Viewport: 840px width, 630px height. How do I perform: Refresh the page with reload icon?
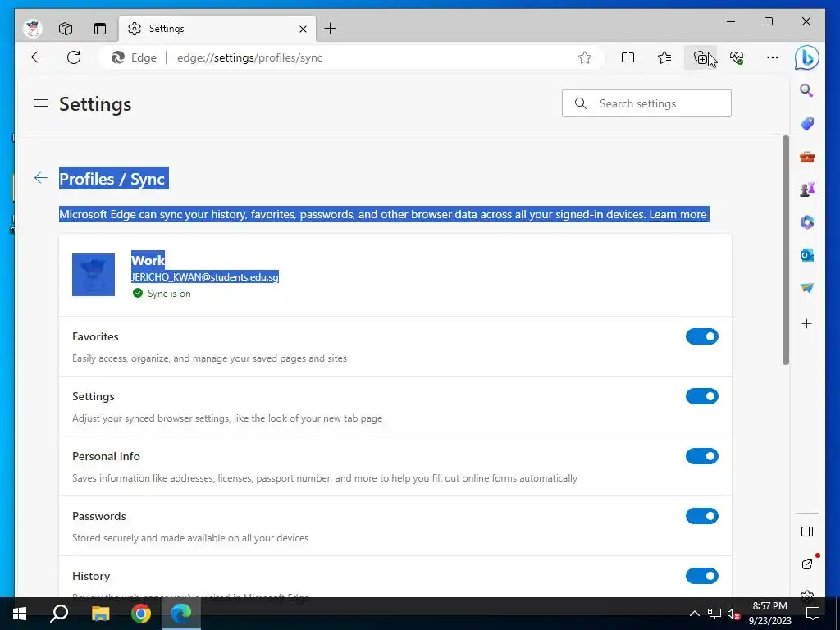point(74,57)
